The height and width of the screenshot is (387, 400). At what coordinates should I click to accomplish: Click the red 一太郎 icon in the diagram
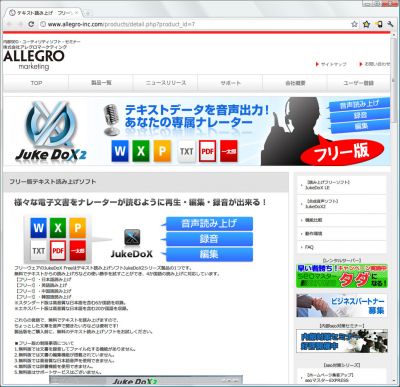tap(78, 250)
